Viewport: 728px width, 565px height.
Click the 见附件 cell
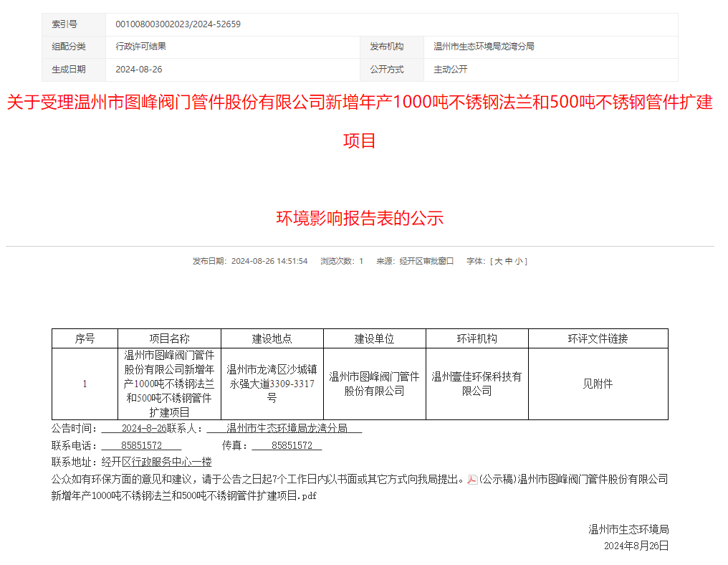[x=598, y=384]
